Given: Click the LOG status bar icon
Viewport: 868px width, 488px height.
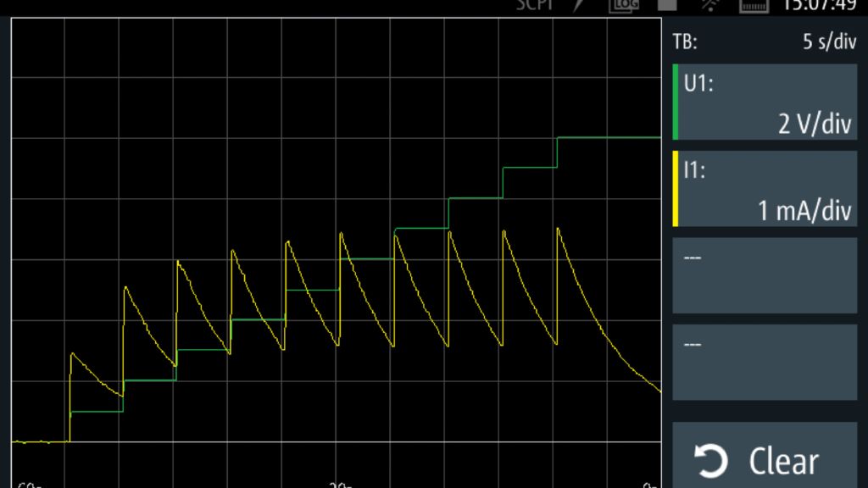Looking at the screenshot, I should click(623, 6).
